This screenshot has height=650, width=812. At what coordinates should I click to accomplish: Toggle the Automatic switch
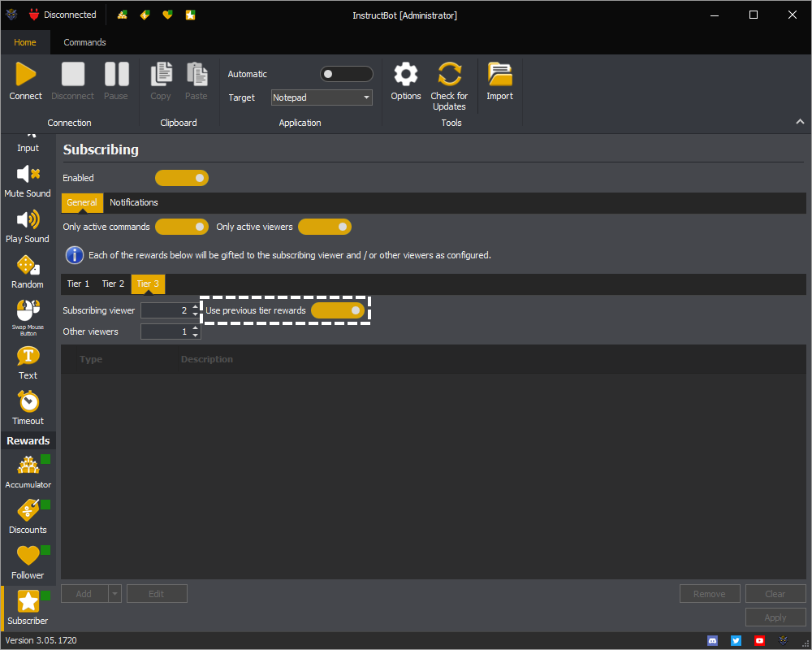tap(347, 74)
